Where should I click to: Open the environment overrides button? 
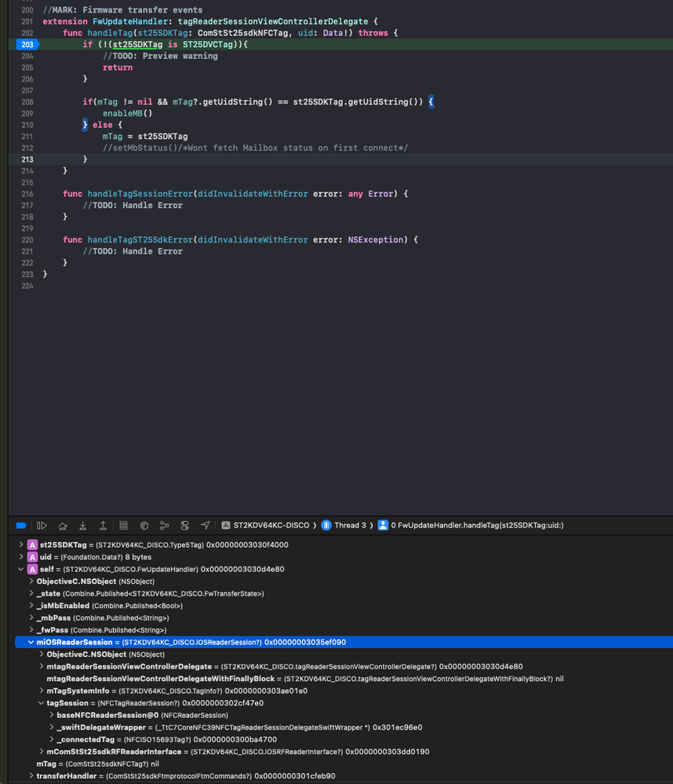pyautogui.click(x=185, y=525)
